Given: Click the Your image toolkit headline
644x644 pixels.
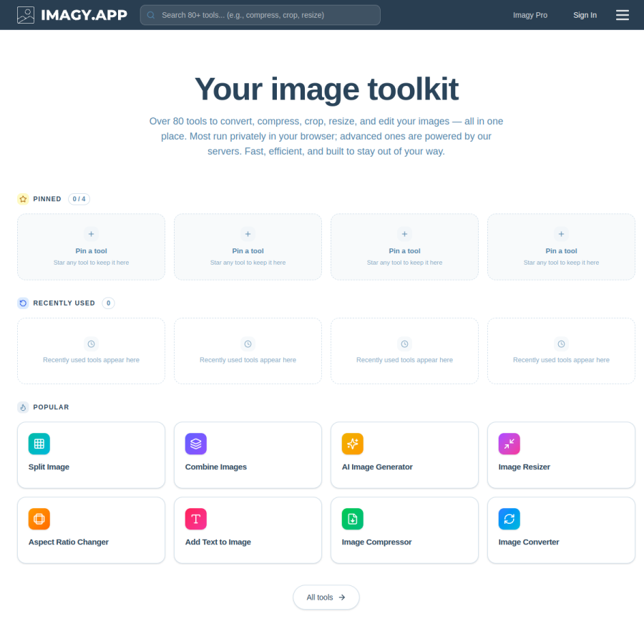Looking at the screenshot, I should coord(326,89).
